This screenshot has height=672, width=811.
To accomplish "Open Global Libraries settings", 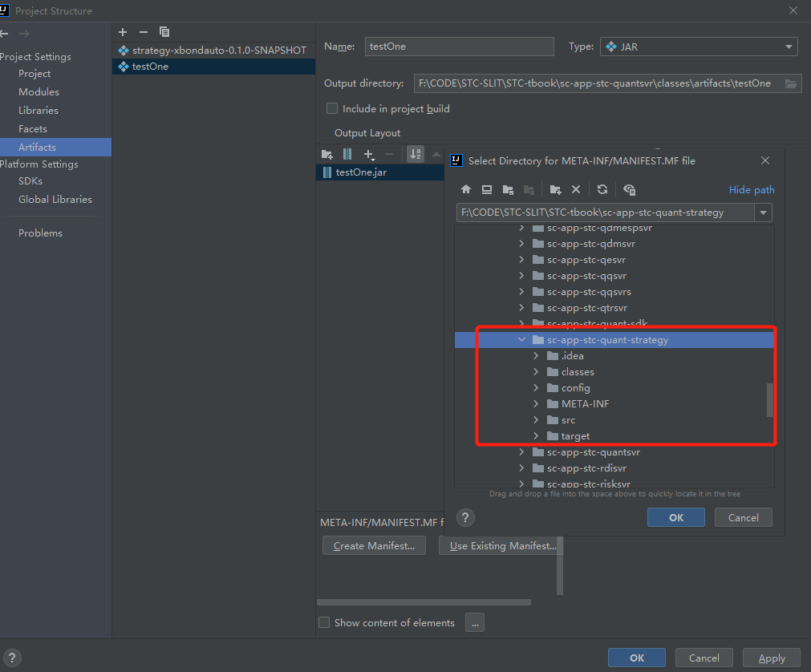I will pos(55,200).
